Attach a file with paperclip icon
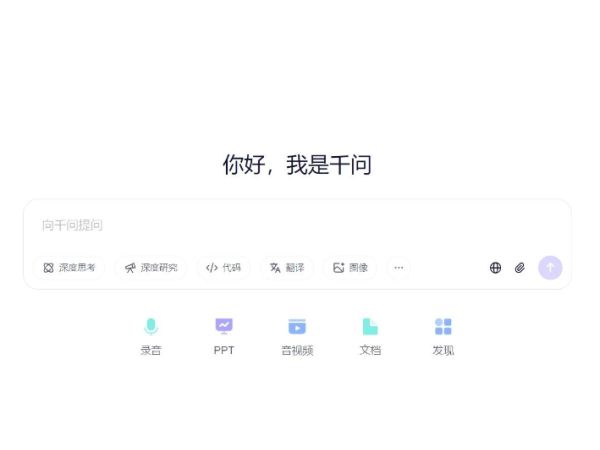The image size is (600, 450). [520, 268]
